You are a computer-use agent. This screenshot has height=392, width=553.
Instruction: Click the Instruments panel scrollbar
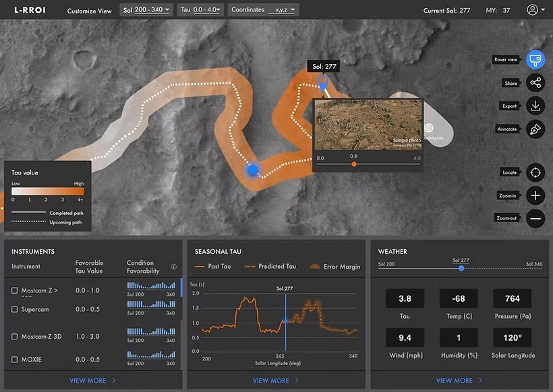(181, 288)
